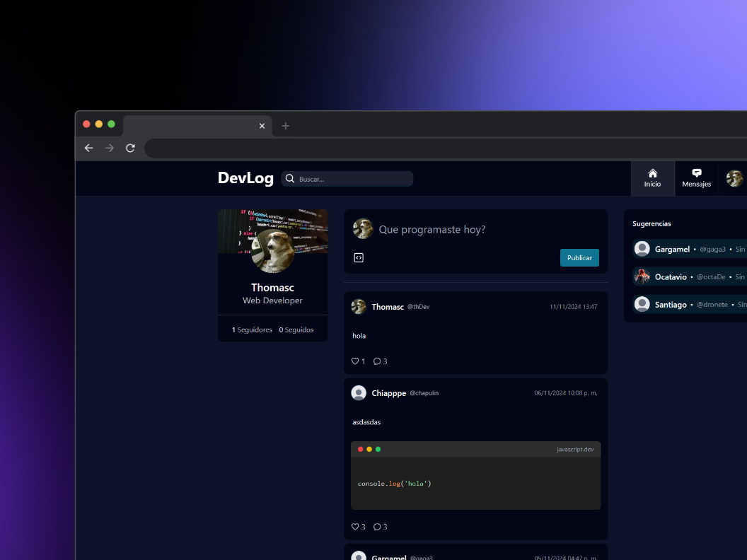The height and width of the screenshot is (560, 747).
Task: Click the green maximize window button
Action: pyautogui.click(x=111, y=124)
